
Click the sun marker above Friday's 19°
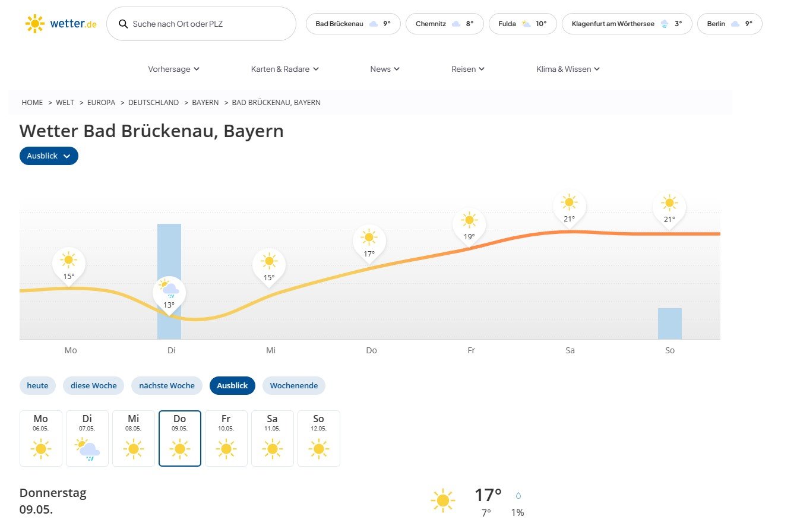coord(469,220)
